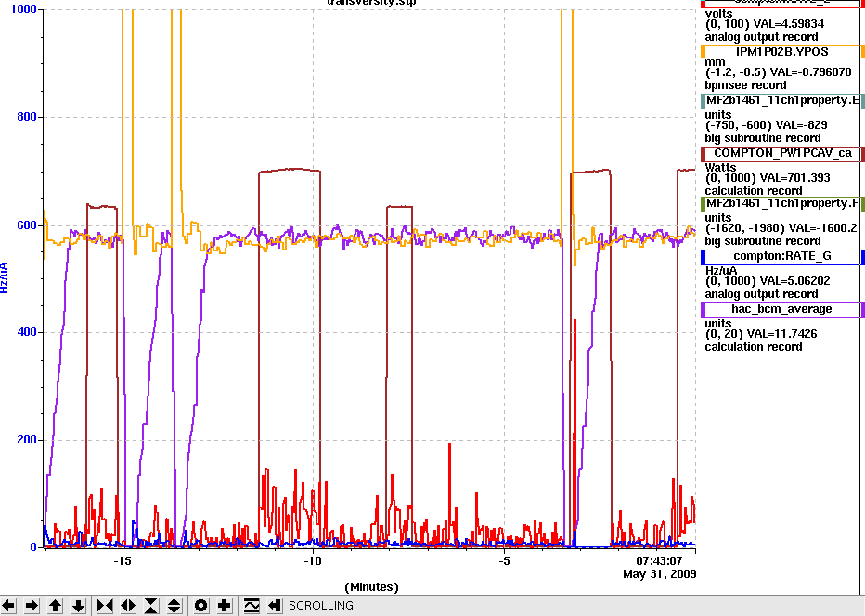Select the MF2b1461_11ch1property.F curve legend
865x616 pixels.
pos(782,203)
